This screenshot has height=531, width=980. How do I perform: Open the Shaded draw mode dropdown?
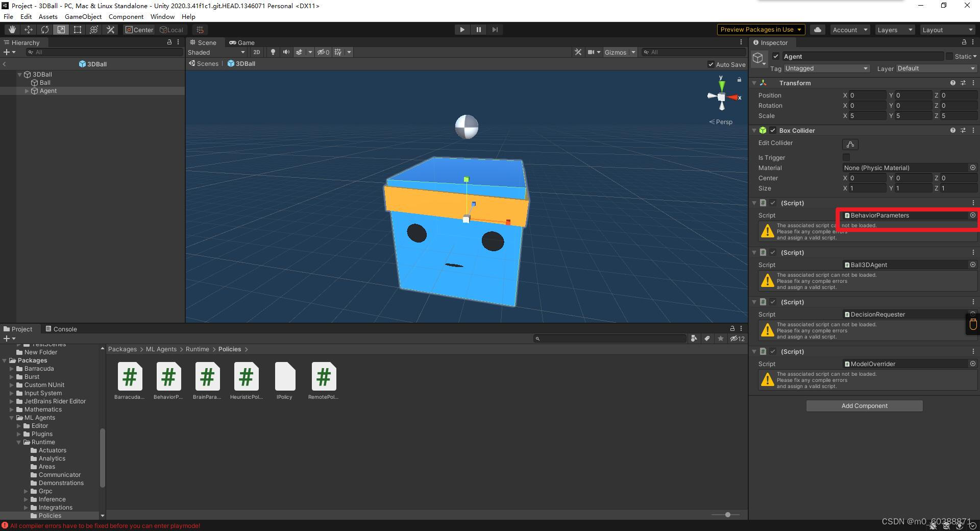point(214,52)
